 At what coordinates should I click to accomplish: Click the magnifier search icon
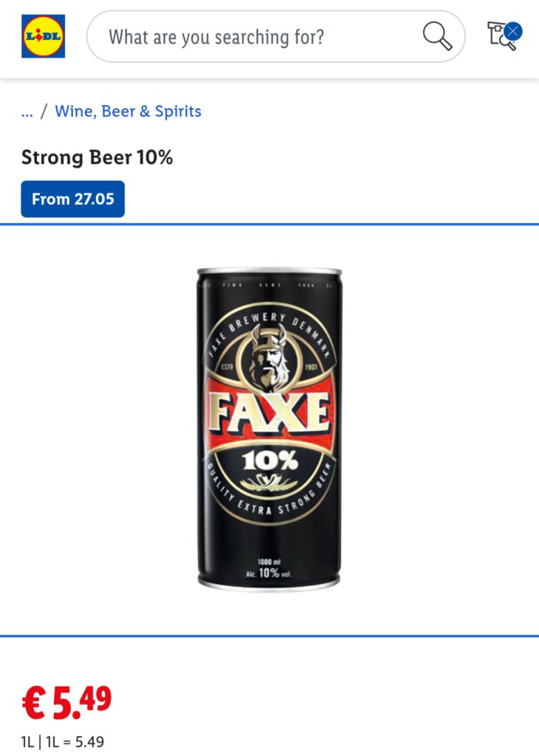pos(437,36)
